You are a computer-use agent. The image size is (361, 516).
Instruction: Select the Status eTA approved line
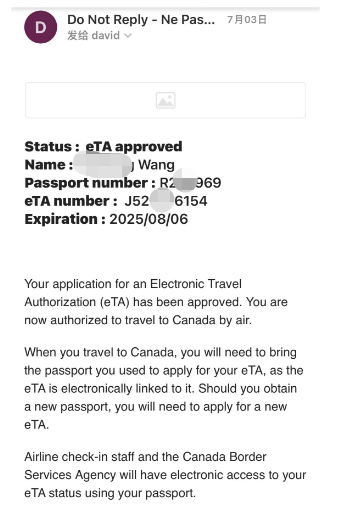pyautogui.click(x=103, y=146)
